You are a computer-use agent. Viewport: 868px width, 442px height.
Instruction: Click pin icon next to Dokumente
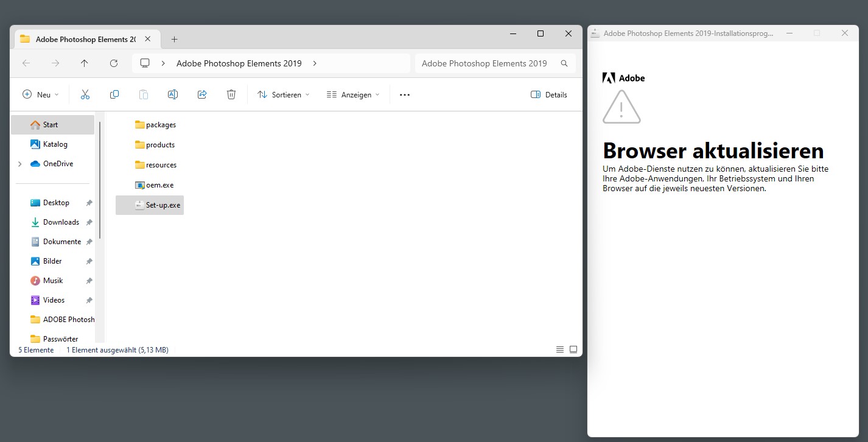(89, 242)
